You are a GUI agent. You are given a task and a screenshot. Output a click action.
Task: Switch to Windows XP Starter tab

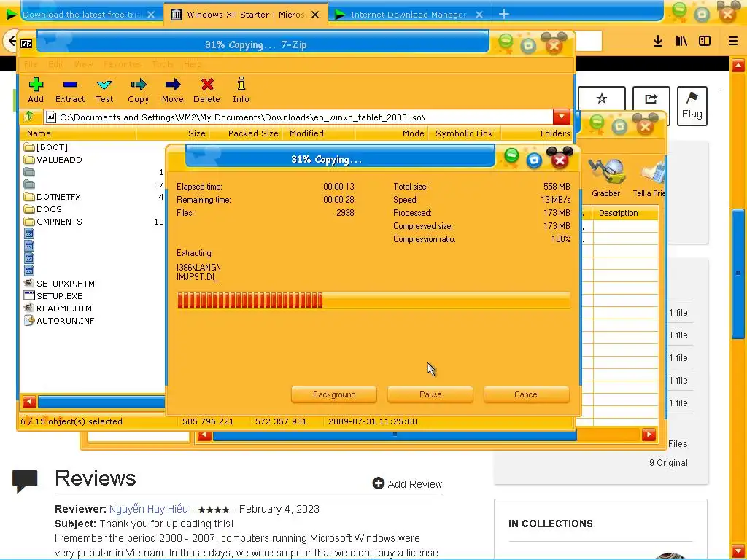pyautogui.click(x=245, y=15)
